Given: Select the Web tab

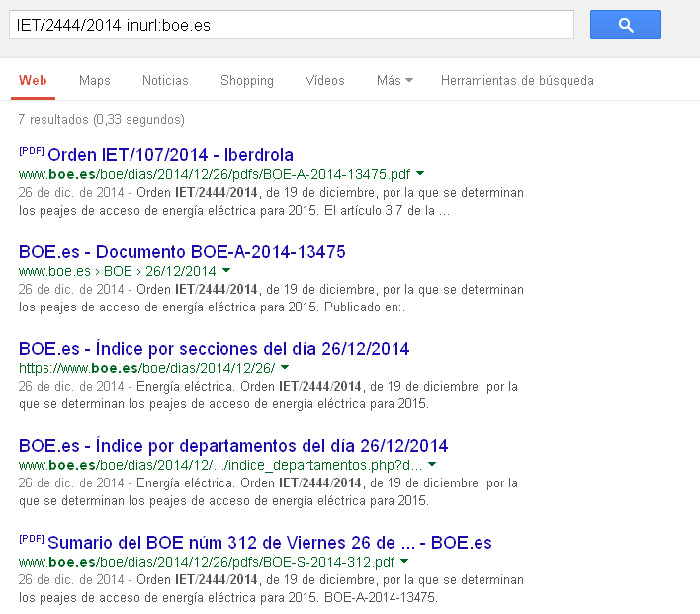Looking at the screenshot, I should pos(33,80).
